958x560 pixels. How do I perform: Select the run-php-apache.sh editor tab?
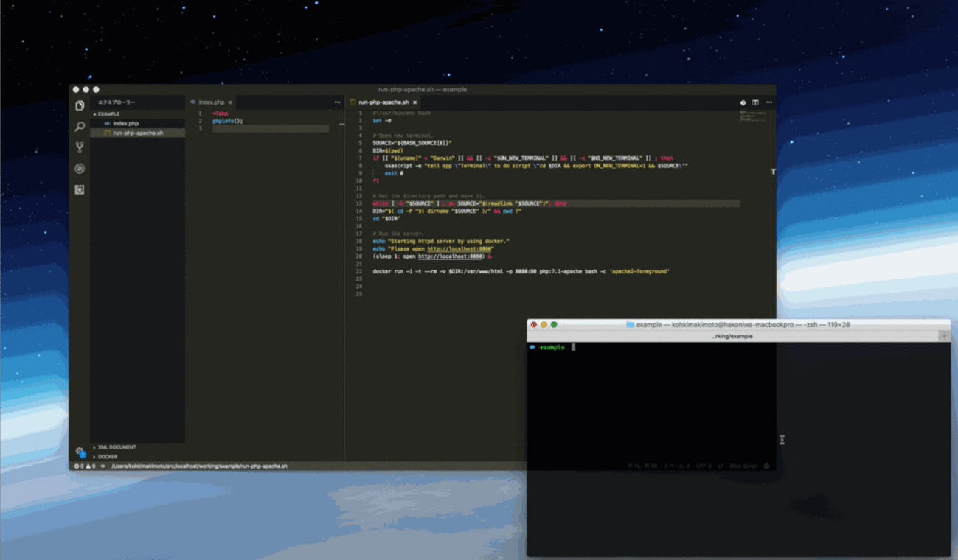(x=383, y=102)
